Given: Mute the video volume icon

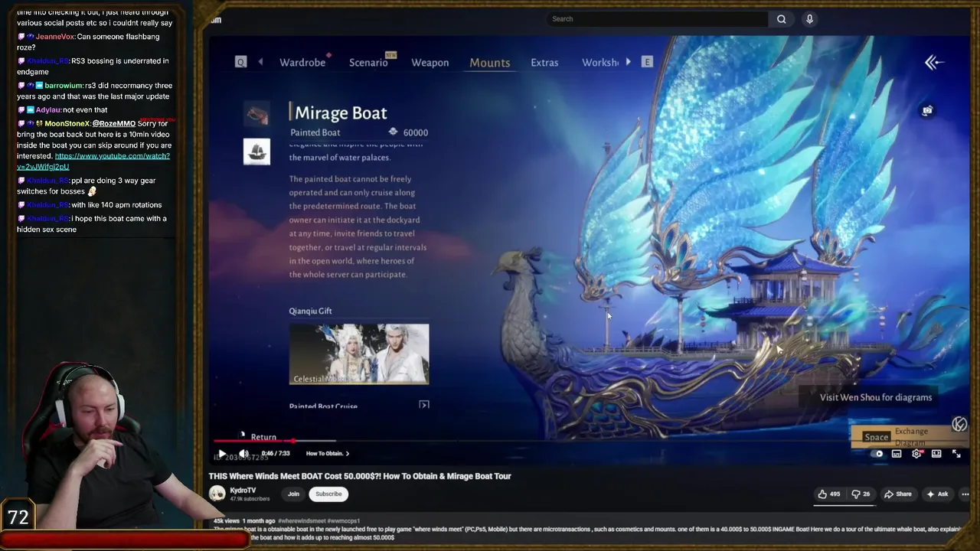Looking at the screenshot, I should (x=243, y=454).
